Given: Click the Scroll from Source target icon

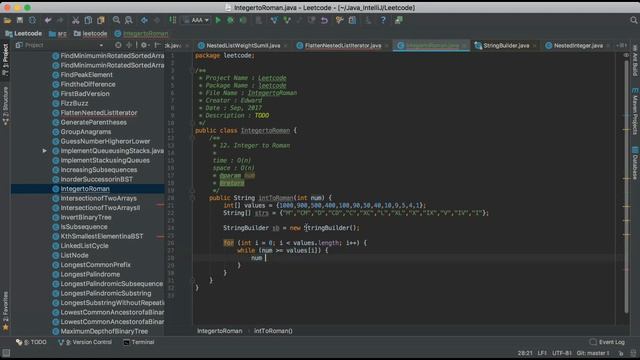Looking at the screenshot, I should click(118, 45).
